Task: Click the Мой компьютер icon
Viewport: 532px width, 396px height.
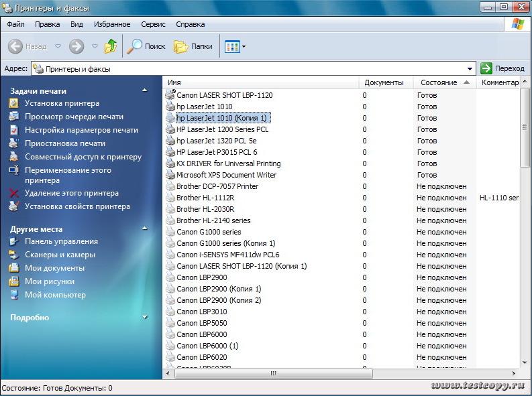Action: pyautogui.click(x=14, y=295)
